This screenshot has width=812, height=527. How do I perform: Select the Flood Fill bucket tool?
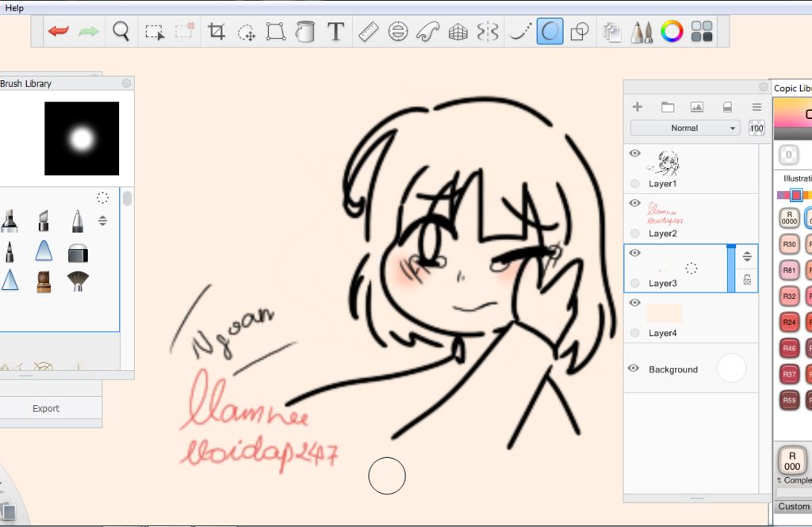point(305,32)
